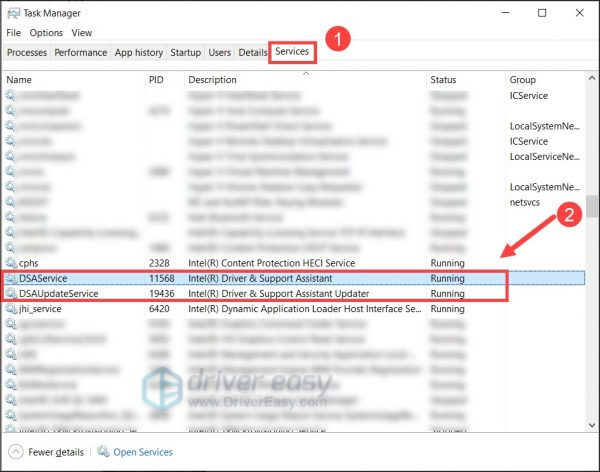Sort by the PID column header
This screenshot has height=472, width=600.
click(155, 79)
